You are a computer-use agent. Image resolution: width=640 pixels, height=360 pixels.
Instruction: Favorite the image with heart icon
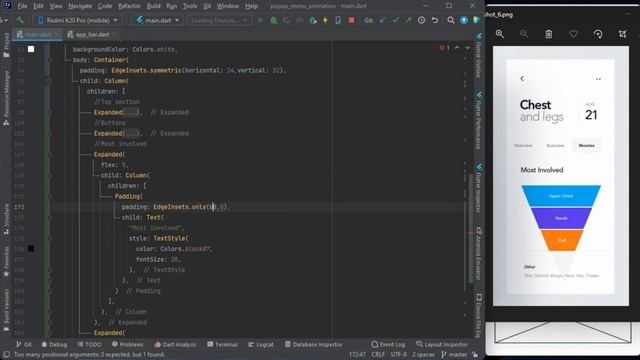[573, 34]
